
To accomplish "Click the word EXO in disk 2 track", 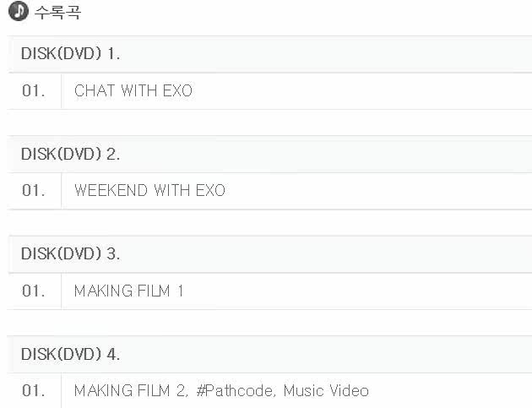I will pyautogui.click(x=210, y=191).
